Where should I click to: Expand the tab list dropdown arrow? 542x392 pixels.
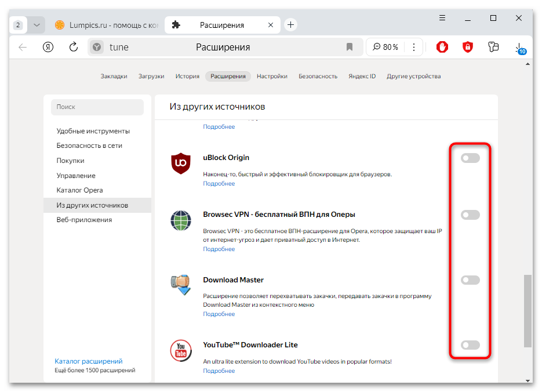(37, 25)
